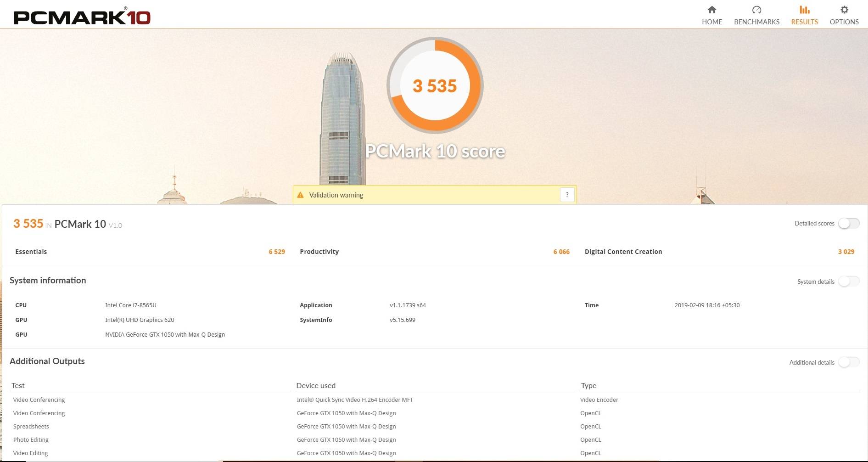Select the Digital Content Creation label

[x=623, y=252]
